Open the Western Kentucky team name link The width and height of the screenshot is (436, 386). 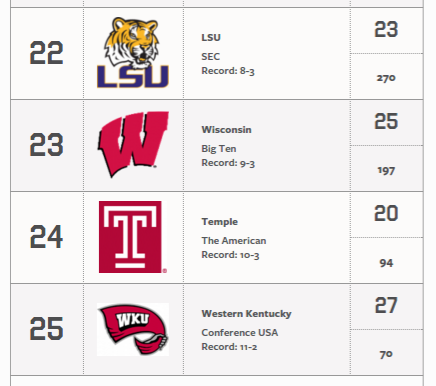pyautogui.click(x=246, y=314)
